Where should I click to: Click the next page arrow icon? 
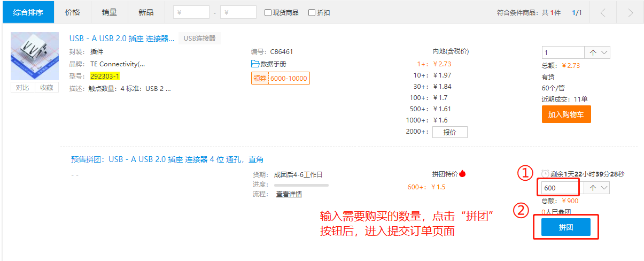click(631, 12)
